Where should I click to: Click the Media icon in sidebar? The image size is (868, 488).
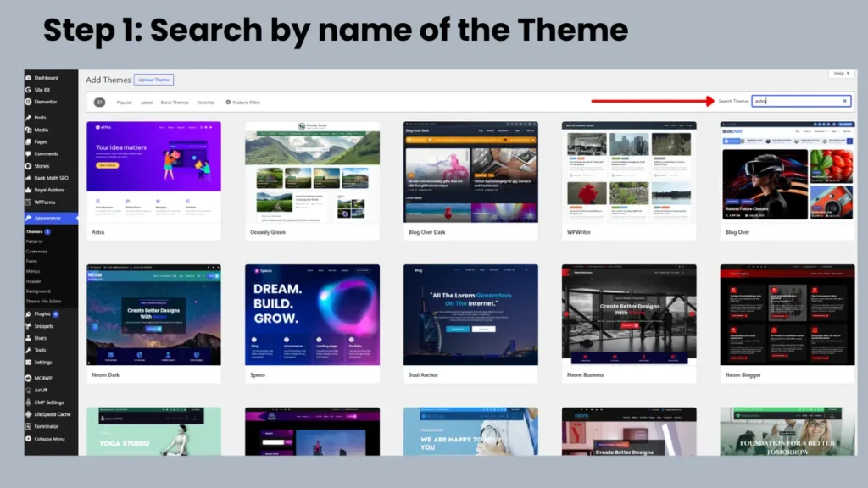click(28, 130)
